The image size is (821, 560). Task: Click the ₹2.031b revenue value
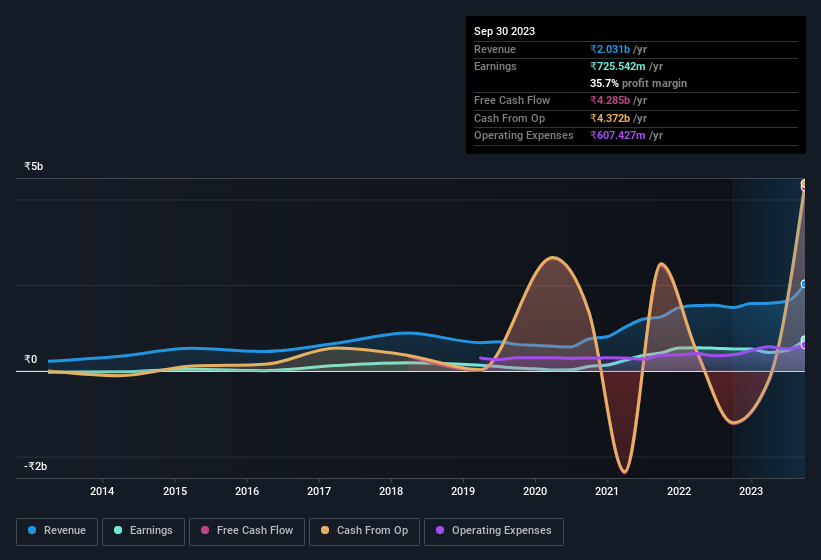pyautogui.click(x=610, y=49)
